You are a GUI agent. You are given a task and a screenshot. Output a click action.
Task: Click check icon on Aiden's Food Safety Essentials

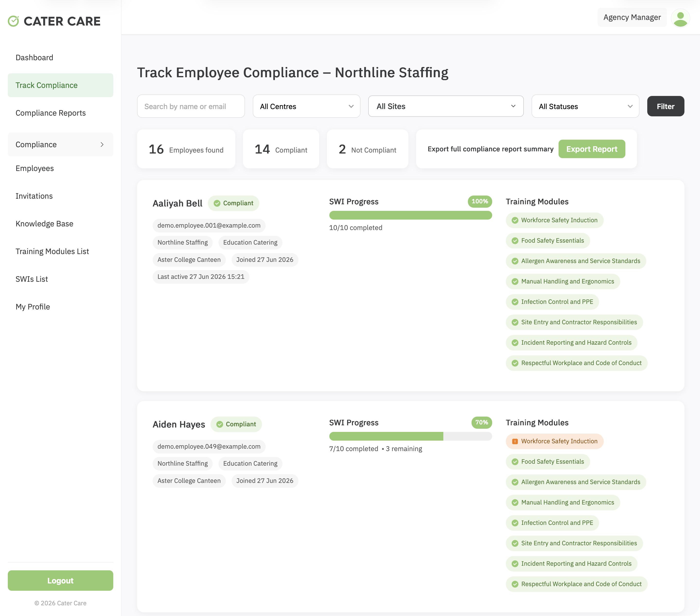(515, 462)
